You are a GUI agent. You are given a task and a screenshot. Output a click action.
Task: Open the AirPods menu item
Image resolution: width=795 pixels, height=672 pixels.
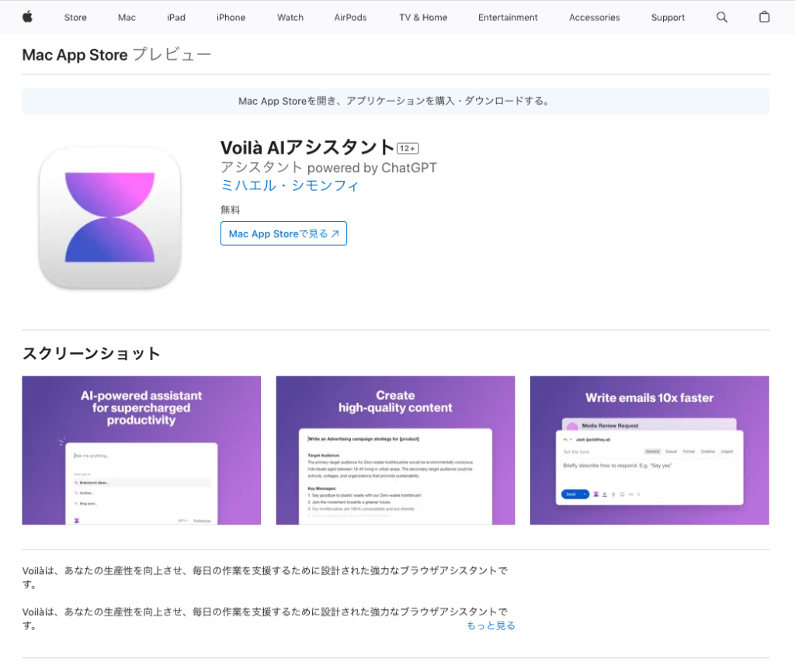[x=350, y=17]
